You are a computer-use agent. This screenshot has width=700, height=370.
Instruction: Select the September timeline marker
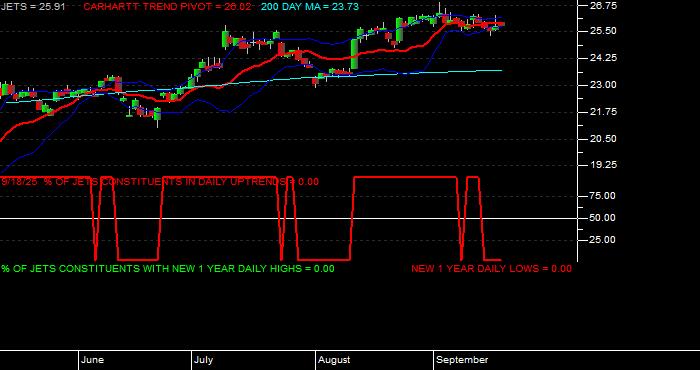(x=462, y=360)
